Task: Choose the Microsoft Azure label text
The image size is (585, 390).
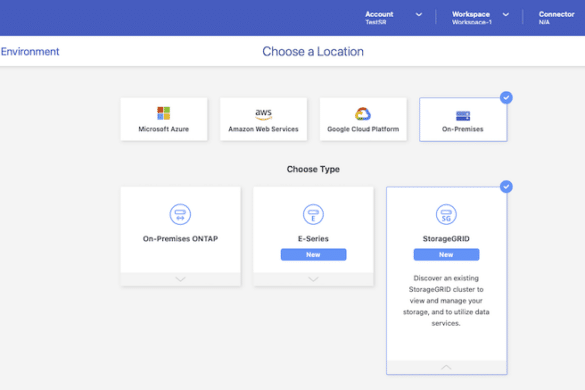Action: point(163,129)
